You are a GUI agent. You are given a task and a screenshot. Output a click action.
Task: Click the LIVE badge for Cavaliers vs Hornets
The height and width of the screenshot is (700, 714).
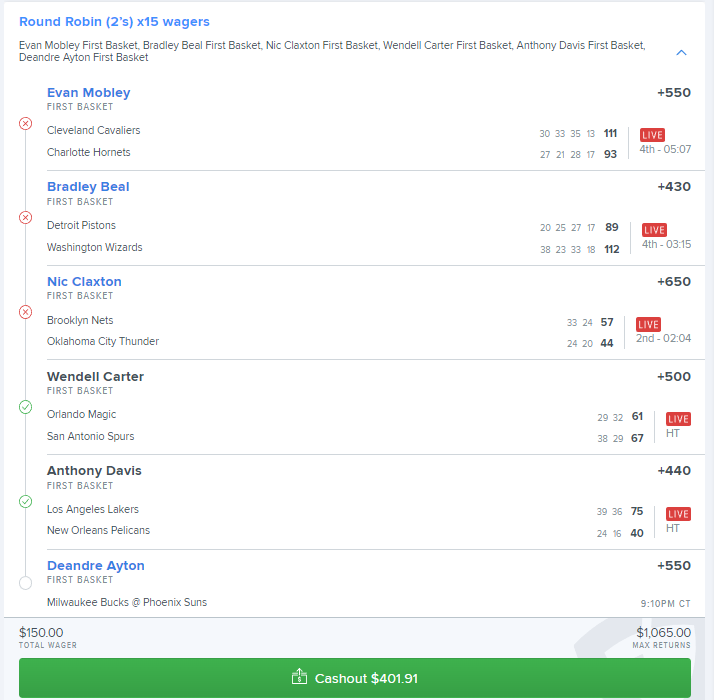coord(652,135)
